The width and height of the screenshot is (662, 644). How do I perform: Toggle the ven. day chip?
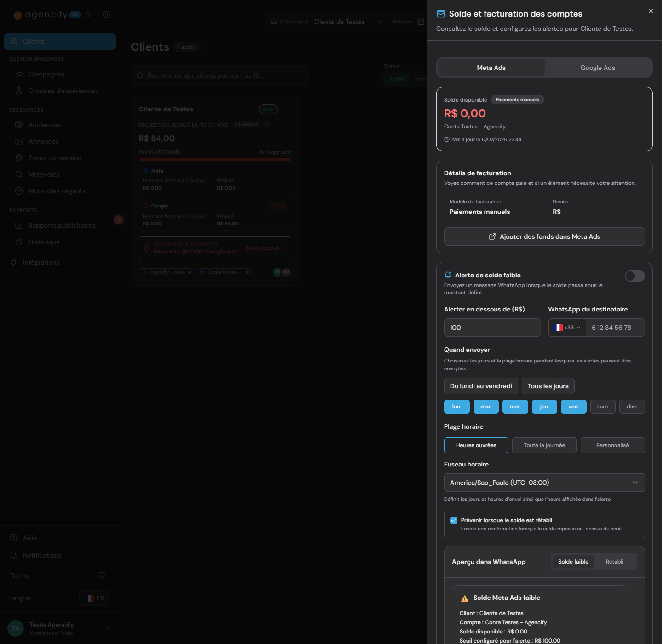574,407
